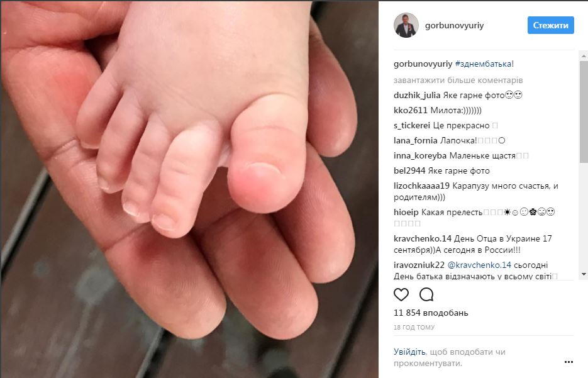This screenshot has height=378, width=588.
Task: Click the comments scrollbar up arrow
Action: pos(584,56)
